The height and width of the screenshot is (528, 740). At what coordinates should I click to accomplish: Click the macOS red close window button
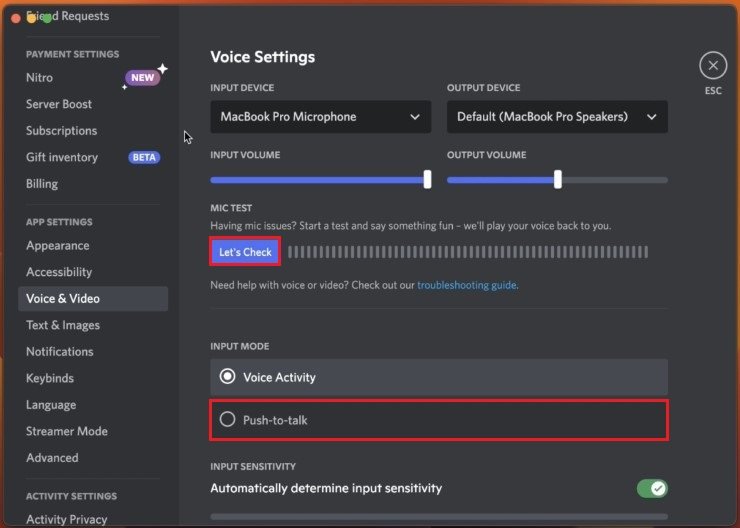(16, 18)
